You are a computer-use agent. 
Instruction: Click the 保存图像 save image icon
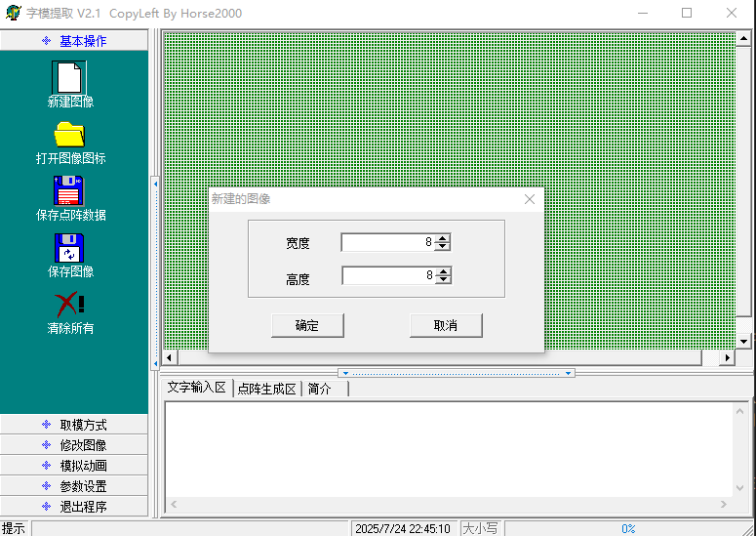[x=69, y=247]
